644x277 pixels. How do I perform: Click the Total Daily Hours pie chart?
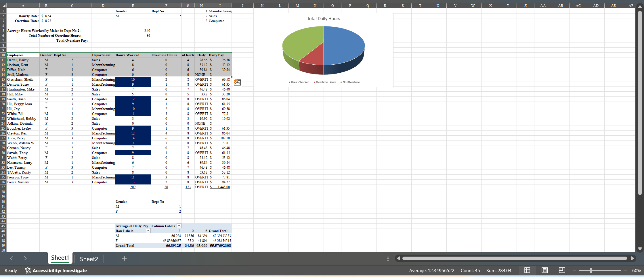tap(323, 50)
